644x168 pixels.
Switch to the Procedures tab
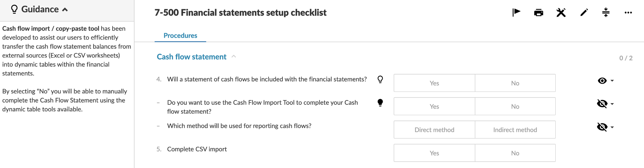[180, 36]
